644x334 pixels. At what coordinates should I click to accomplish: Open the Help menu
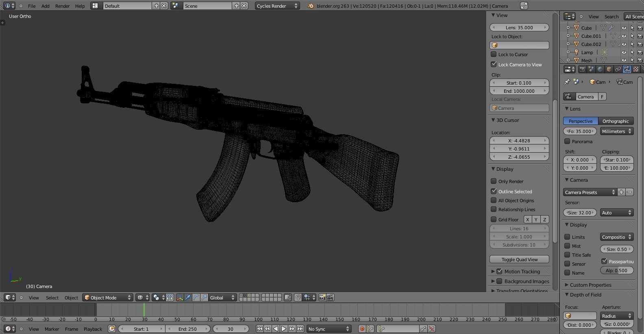[x=80, y=6]
